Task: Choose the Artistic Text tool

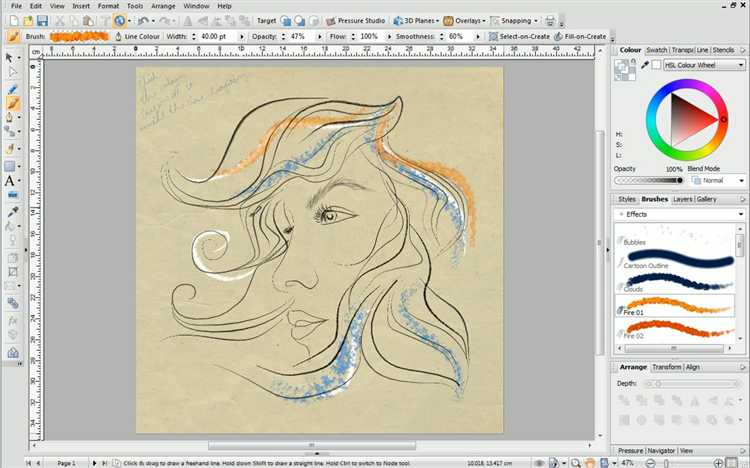Action: tap(11, 181)
